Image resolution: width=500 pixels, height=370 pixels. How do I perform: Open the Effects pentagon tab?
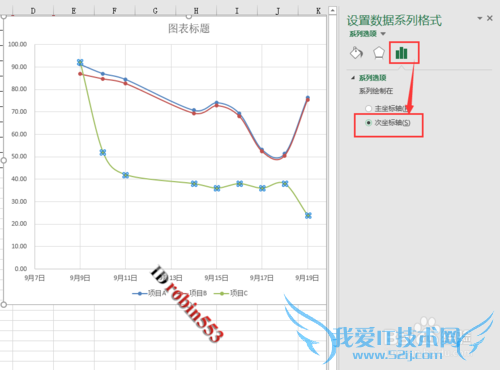point(379,53)
